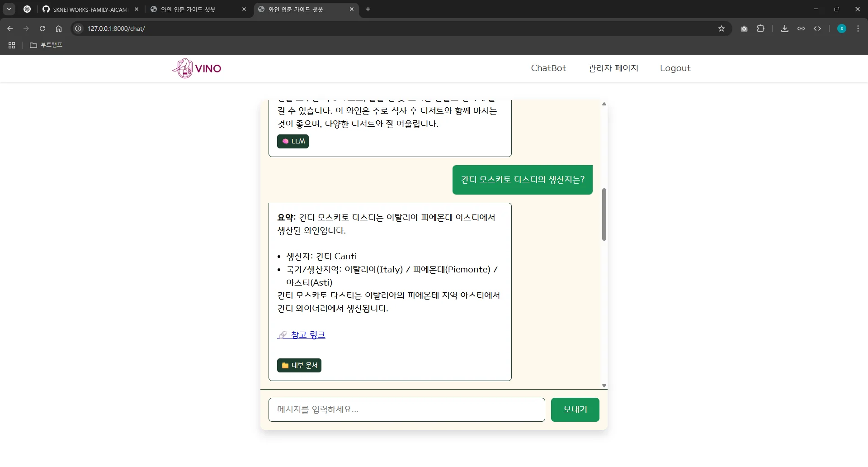
Task: Log out via the Logout link
Action: pos(675,68)
